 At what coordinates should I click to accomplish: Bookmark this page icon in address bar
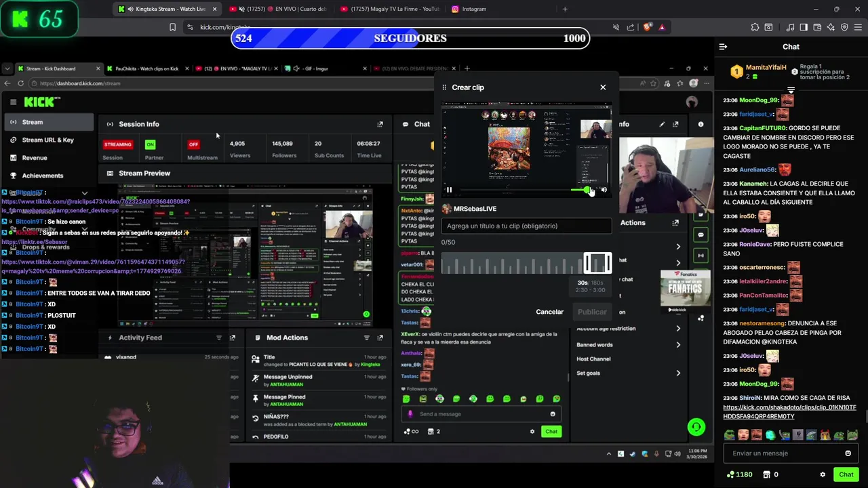coord(172,27)
